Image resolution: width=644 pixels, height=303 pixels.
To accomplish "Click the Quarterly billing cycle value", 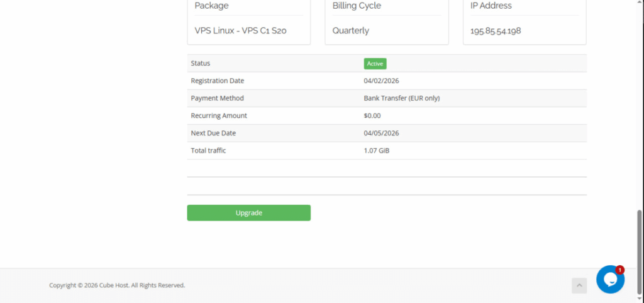I will [350, 30].
